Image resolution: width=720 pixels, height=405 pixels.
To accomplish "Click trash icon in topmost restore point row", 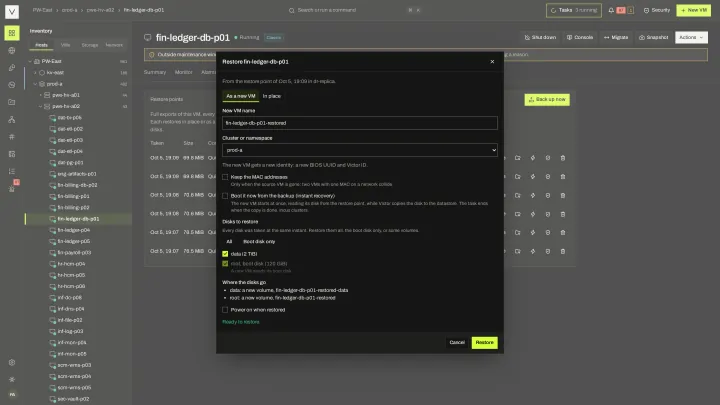I will coord(562,158).
